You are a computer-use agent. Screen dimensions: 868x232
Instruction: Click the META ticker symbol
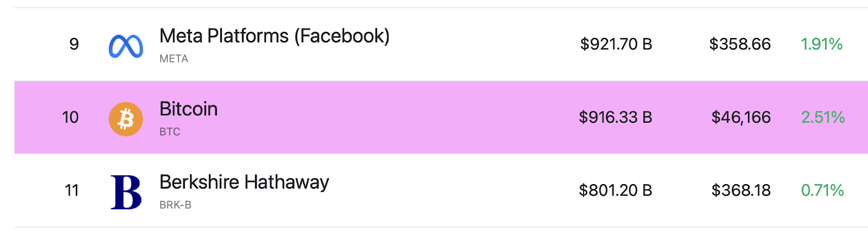pos(174,59)
